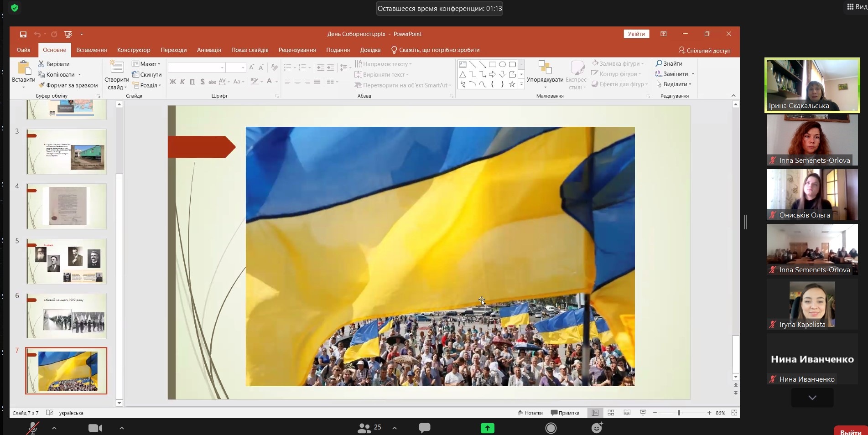Expand audio options arrow beside microphone
Screen dimensions: 868x435
click(x=54, y=428)
